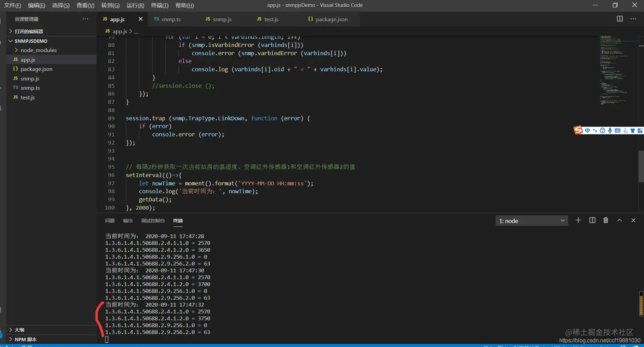The image size is (644, 347).
Task: Close the app.js editor tab
Action: (x=141, y=19)
